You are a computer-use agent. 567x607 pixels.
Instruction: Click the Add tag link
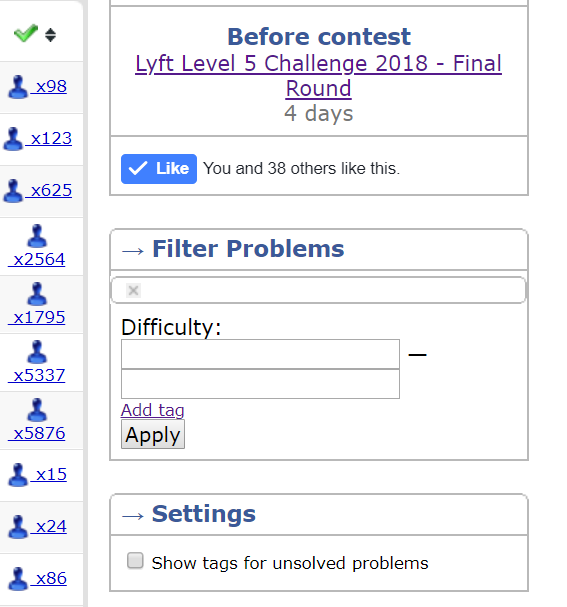(152, 410)
